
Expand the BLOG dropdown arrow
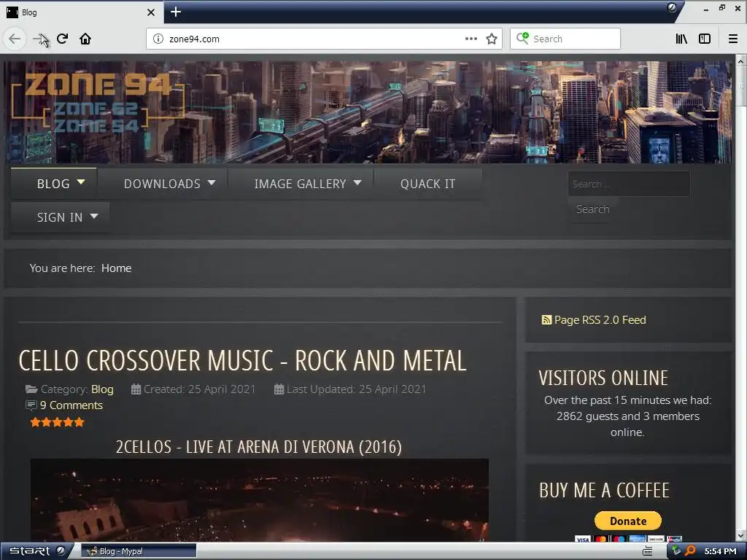81,182
